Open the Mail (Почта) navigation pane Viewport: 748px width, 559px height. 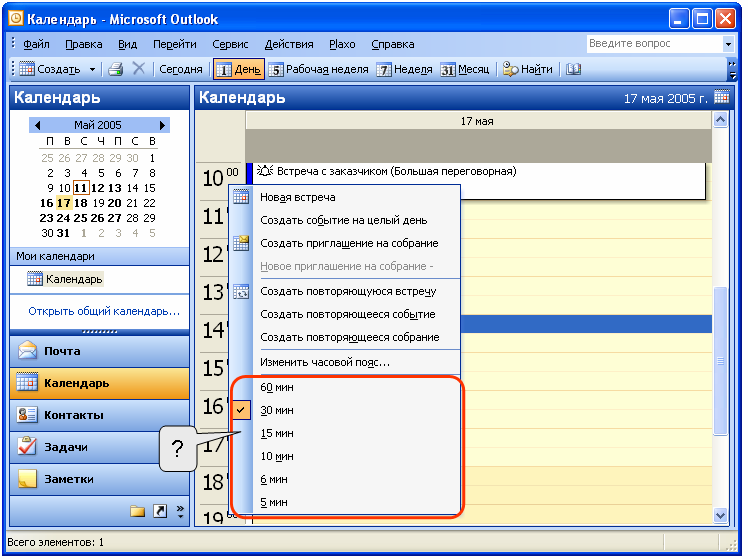99,351
